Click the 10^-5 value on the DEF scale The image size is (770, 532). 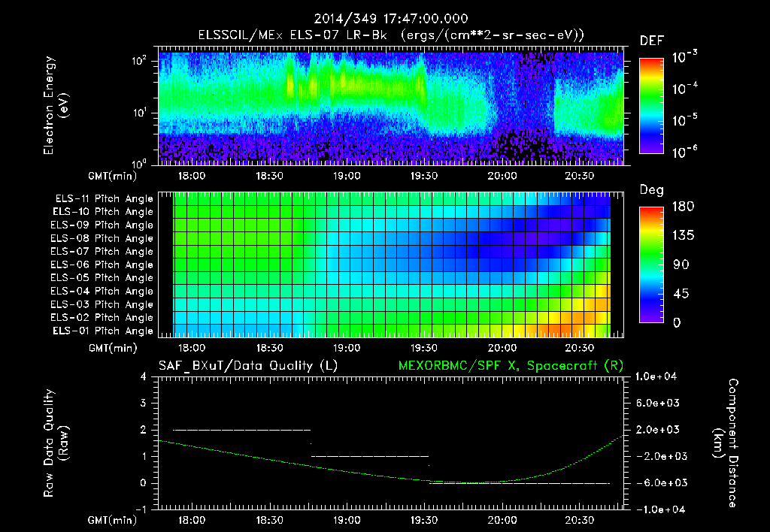click(685, 120)
